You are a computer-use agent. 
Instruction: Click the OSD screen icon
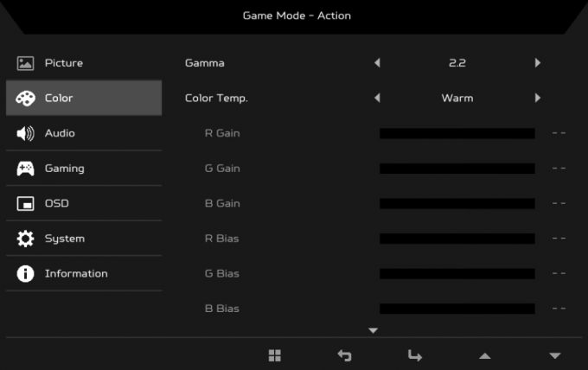pos(25,204)
